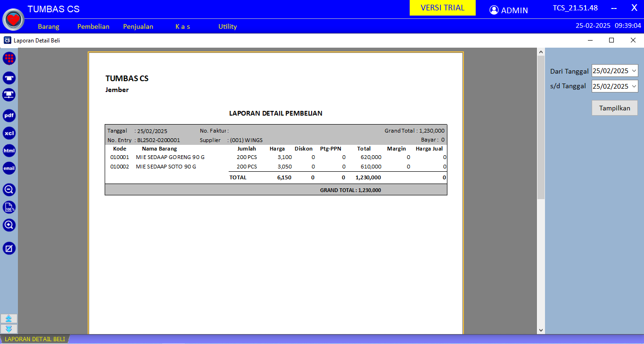The image size is (644, 344).
Task: Click the Tampilkan button
Action: [x=615, y=108]
